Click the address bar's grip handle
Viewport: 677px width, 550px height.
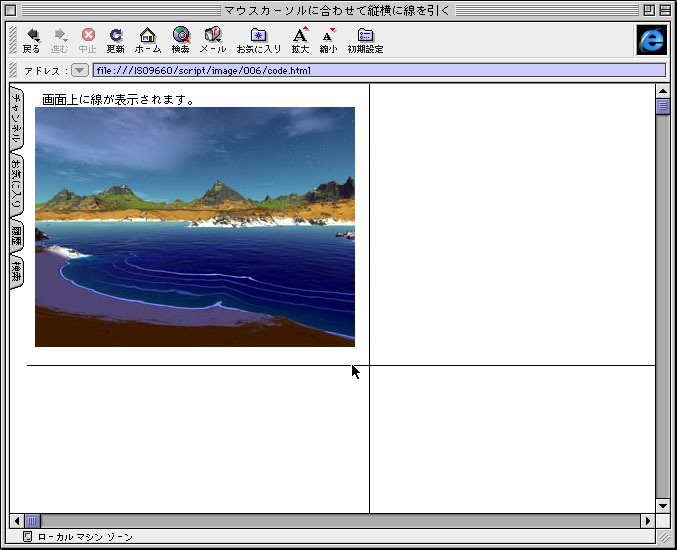pos(13,70)
